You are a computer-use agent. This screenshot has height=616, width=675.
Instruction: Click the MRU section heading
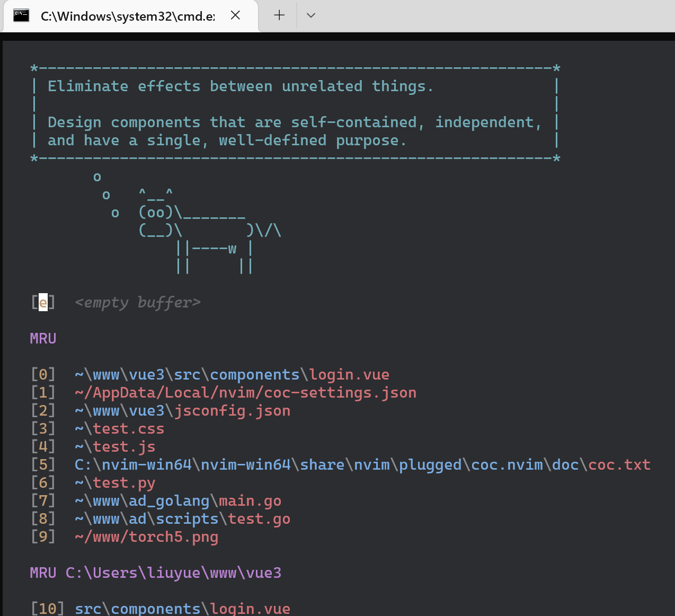tap(43, 339)
